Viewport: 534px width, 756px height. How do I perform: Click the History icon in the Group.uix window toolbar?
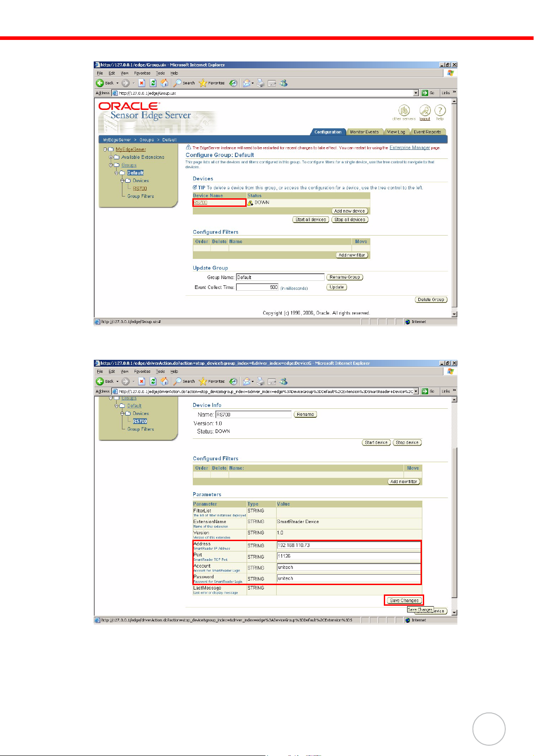tap(233, 83)
